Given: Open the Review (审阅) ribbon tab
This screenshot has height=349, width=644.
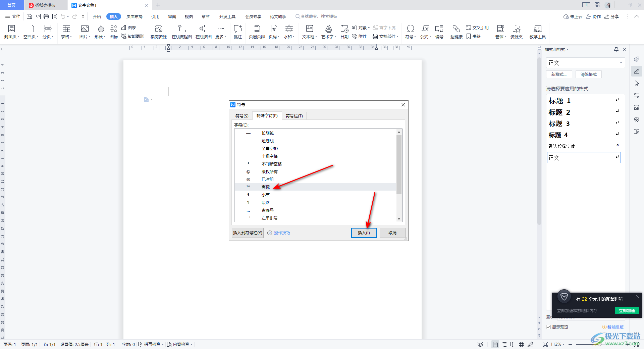Looking at the screenshot, I should pyautogui.click(x=172, y=16).
